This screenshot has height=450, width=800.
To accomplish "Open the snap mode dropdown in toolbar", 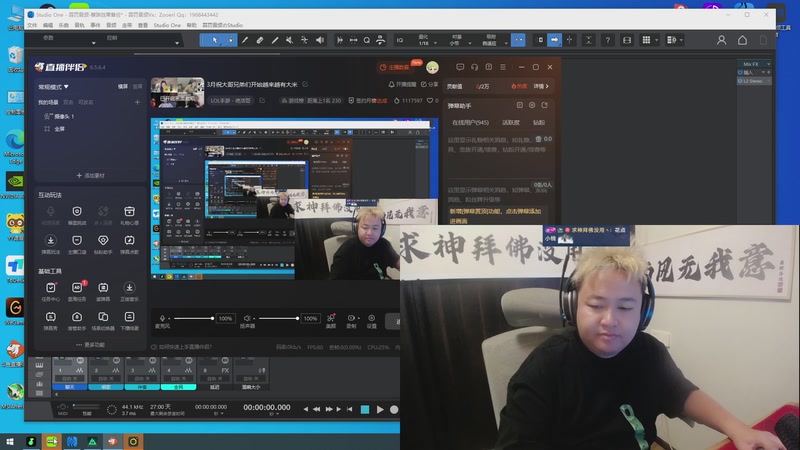I will pos(506,43).
